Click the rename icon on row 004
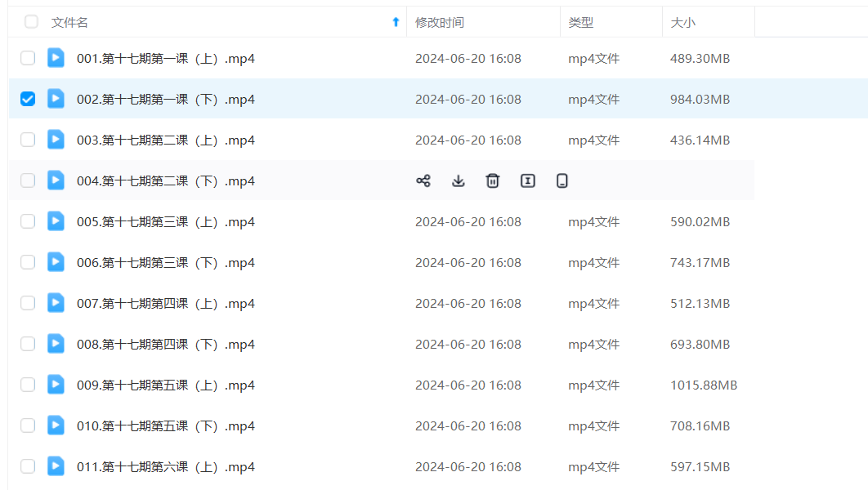The image size is (868, 490). tap(528, 181)
